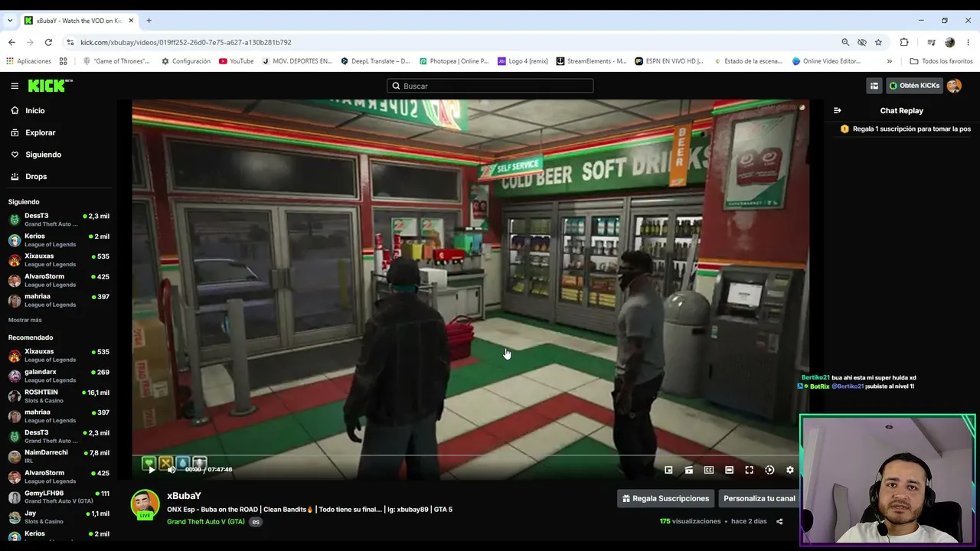Open the DeepL Translate bookmark
The image size is (980, 551).
pos(375,61)
